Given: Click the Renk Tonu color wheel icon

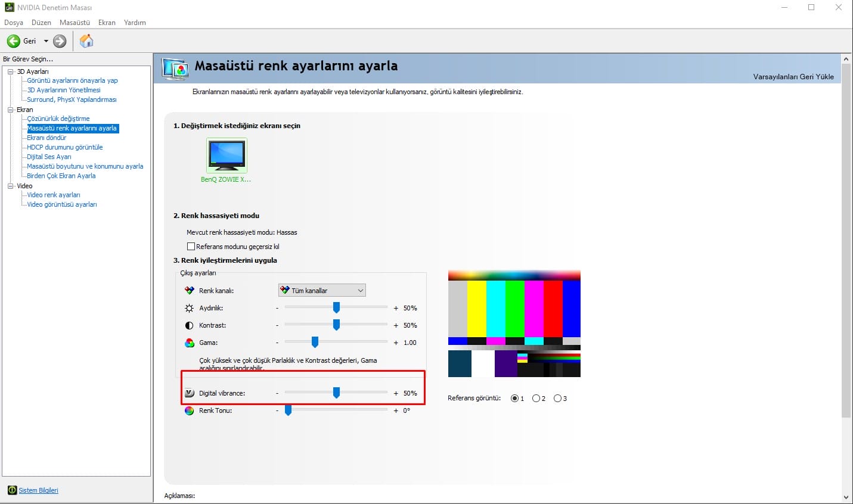Looking at the screenshot, I should point(190,410).
